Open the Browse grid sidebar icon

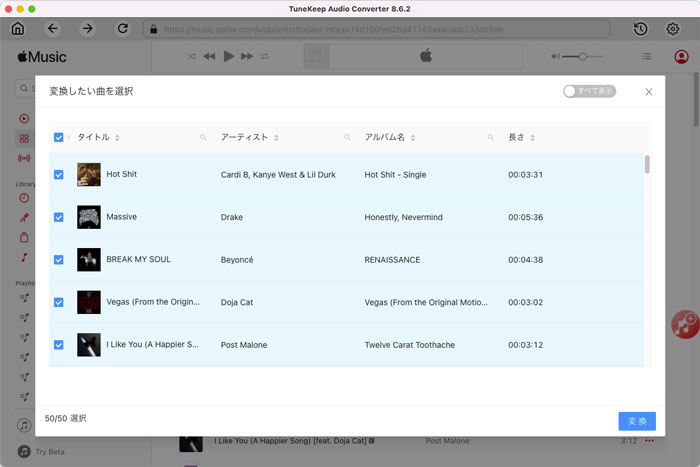pyautogui.click(x=24, y=138)
